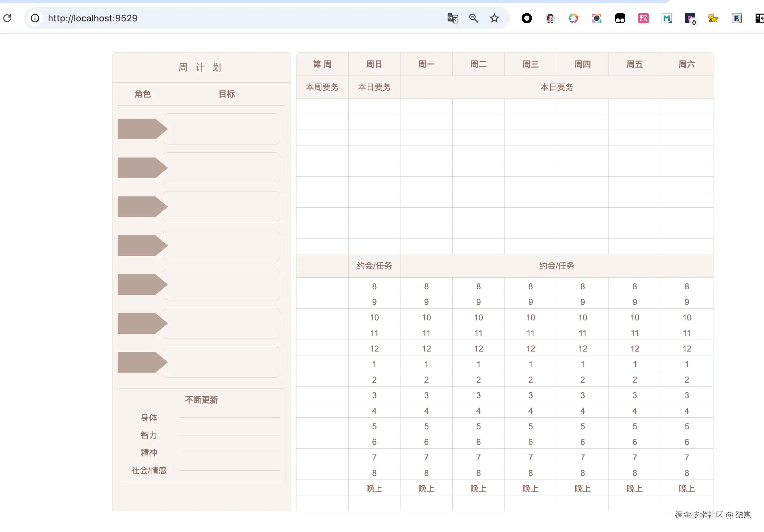Open the teal M extension icon

666,18
